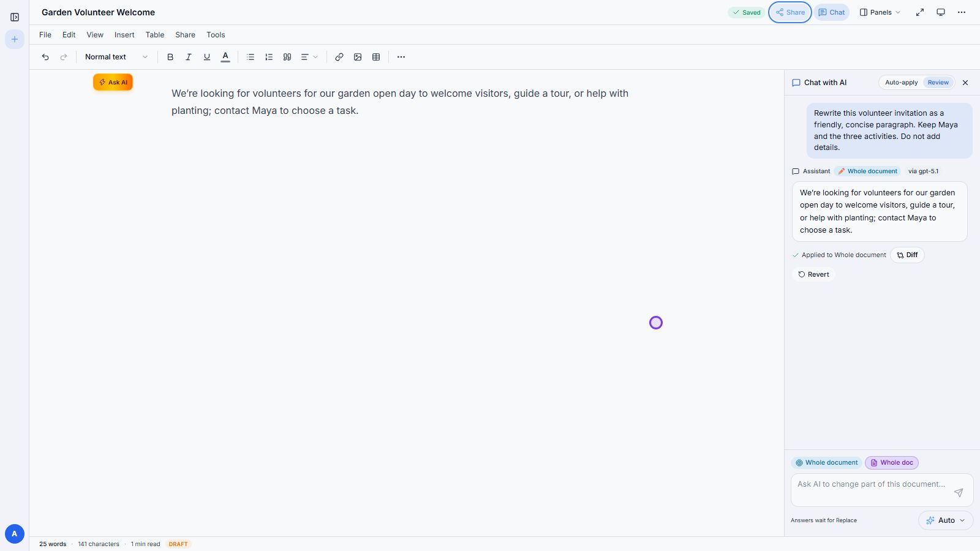This screenshot has width=980, height=551.
Task: Show the Diff of applied changes
Action: tap(907, 255)
